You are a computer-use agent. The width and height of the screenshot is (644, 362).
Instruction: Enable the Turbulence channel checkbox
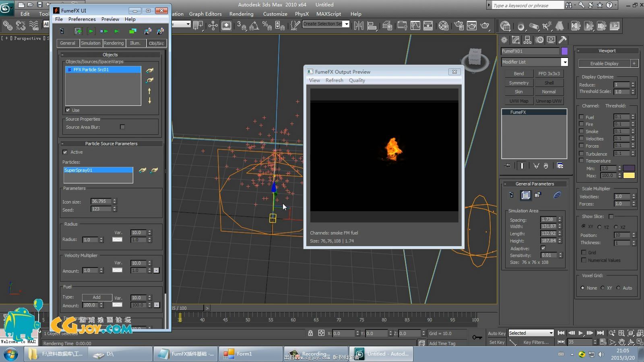click(x=581, y=154)
